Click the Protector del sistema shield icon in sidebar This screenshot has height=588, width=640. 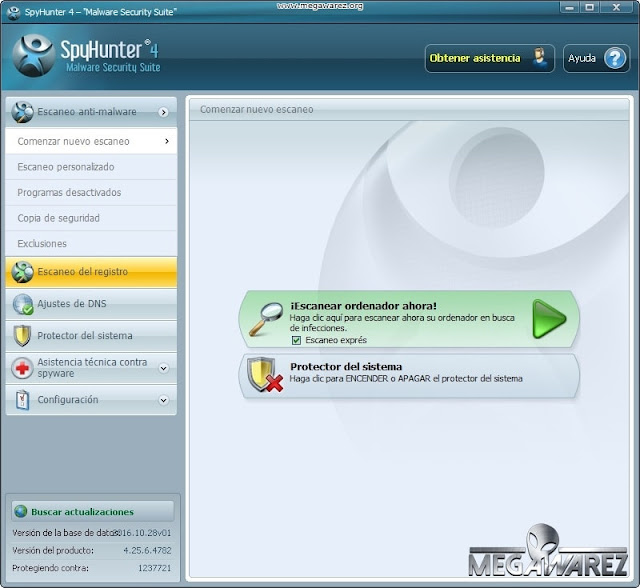(x=22, y=335)
